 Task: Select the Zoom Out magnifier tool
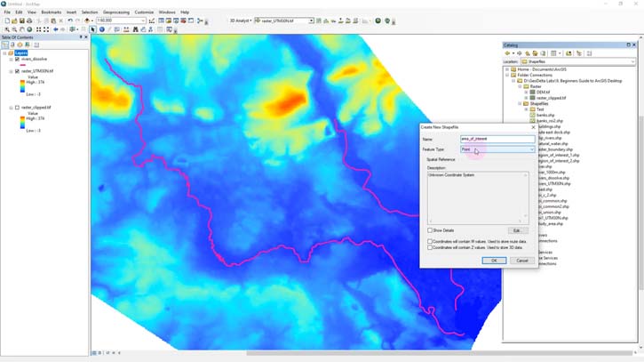pos(14,29)
